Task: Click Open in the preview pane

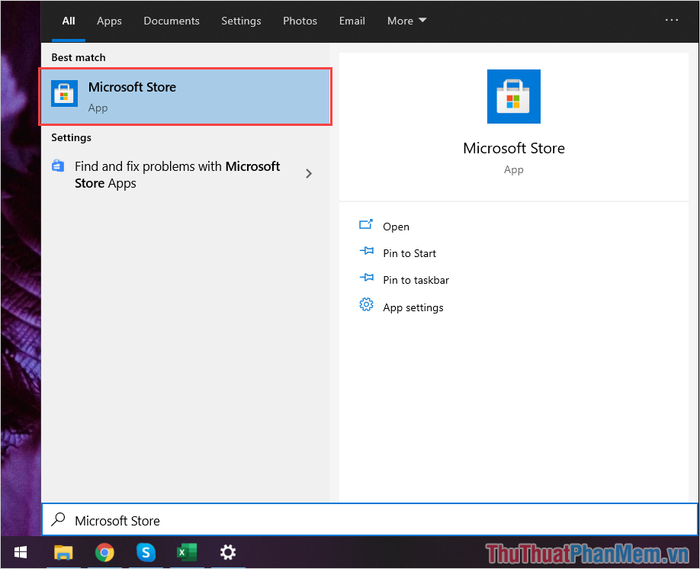Action: pyautogui.click(x=396, y=227)
